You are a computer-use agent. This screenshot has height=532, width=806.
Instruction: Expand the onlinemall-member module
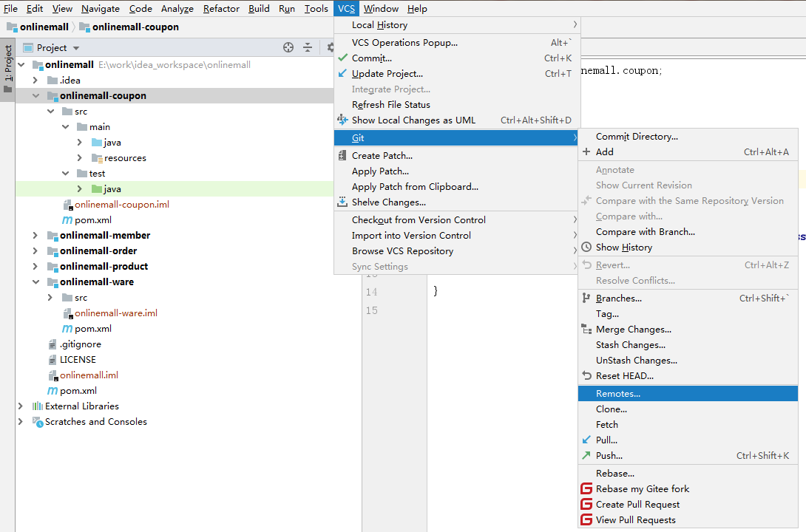[35, 235]
